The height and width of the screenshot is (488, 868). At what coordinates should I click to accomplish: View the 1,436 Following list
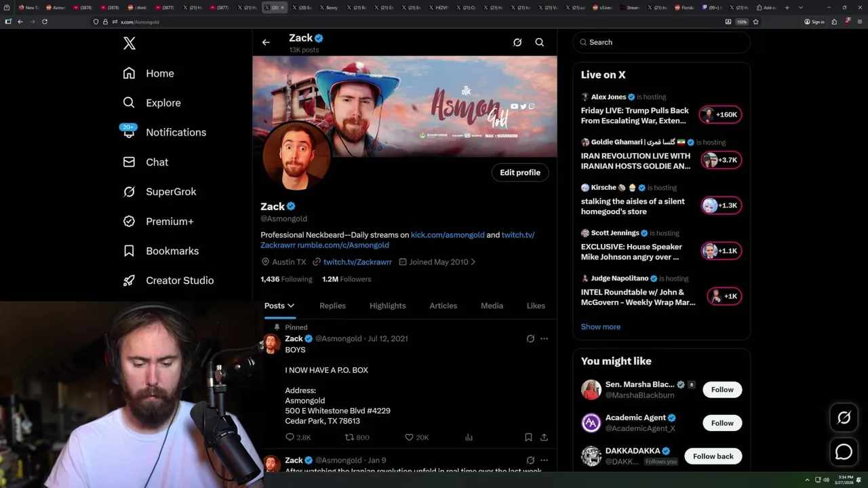click(286, 279)
